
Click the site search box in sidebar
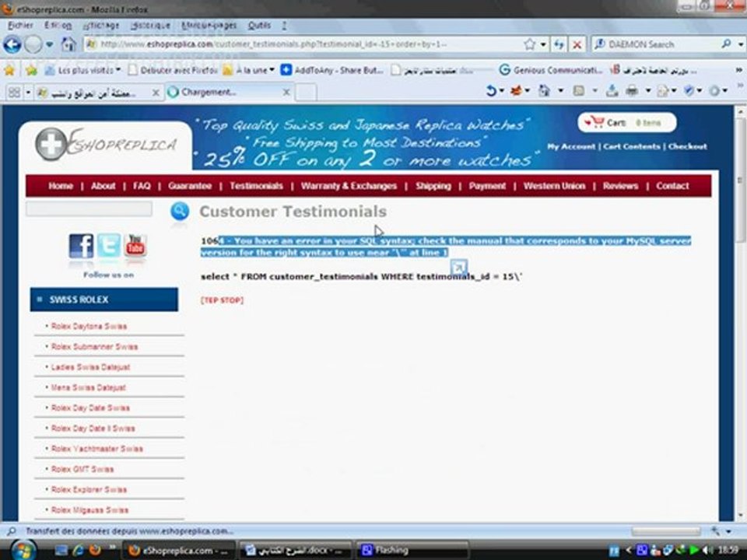click(x=89, y=208)
